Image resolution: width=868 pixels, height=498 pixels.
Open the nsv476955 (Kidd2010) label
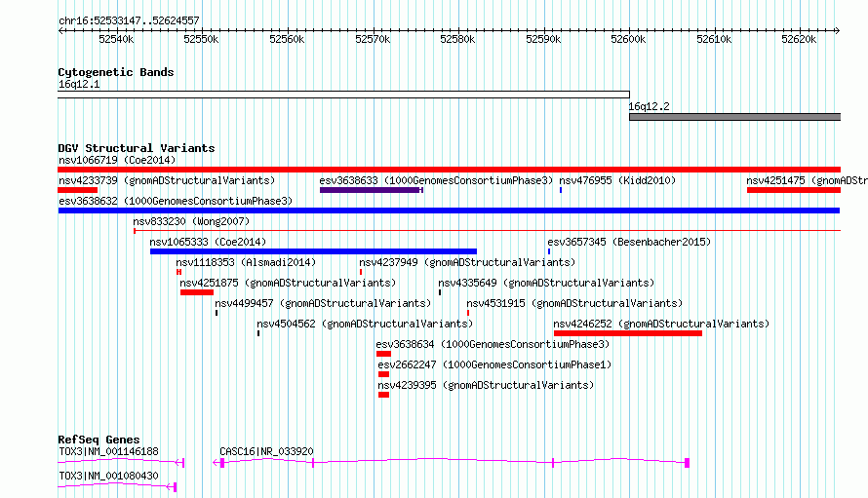617,180
